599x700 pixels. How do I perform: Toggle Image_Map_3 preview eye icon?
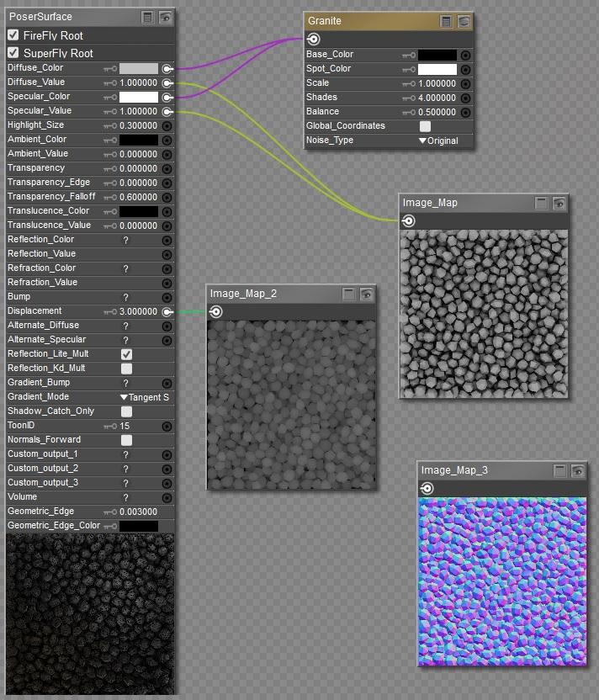click(578, 471)
